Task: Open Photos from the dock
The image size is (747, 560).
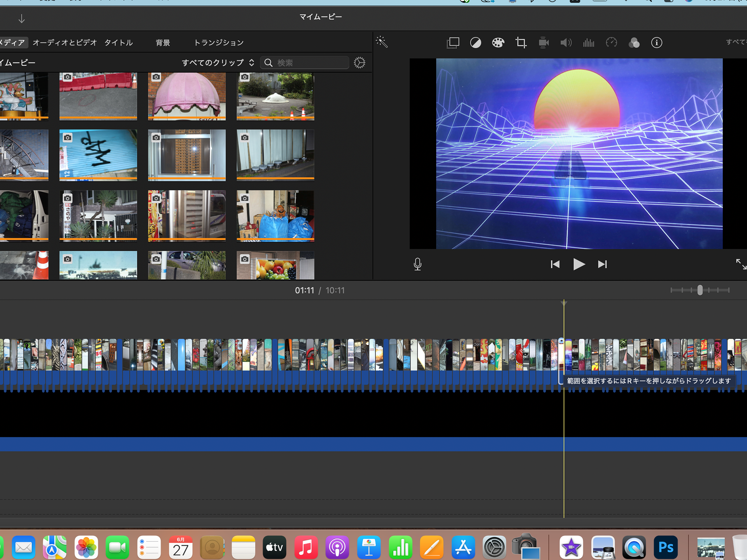Action: pos(86,548)
